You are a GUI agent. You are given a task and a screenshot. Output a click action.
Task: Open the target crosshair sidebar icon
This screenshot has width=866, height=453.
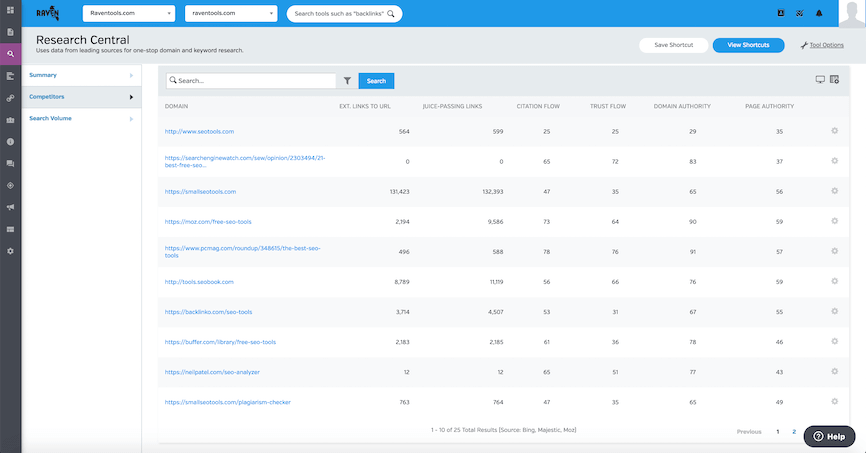click(10, 186)
